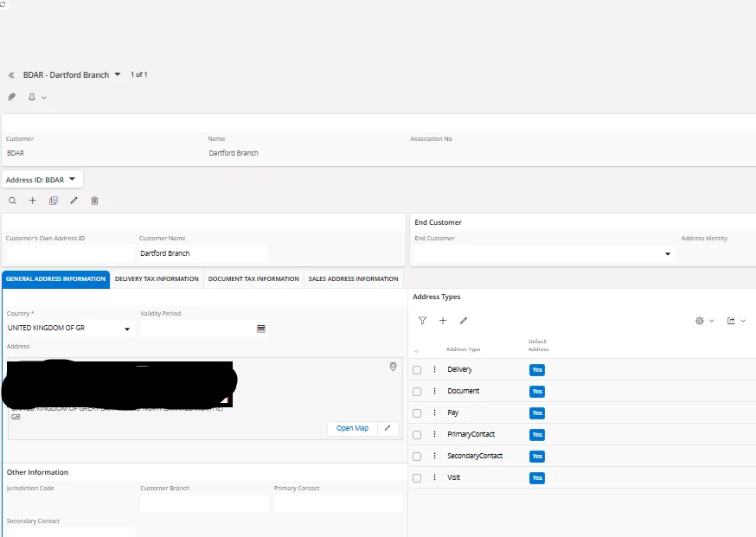Switch to General Address Information tab
Screen dimensions: 756x537
56,279
